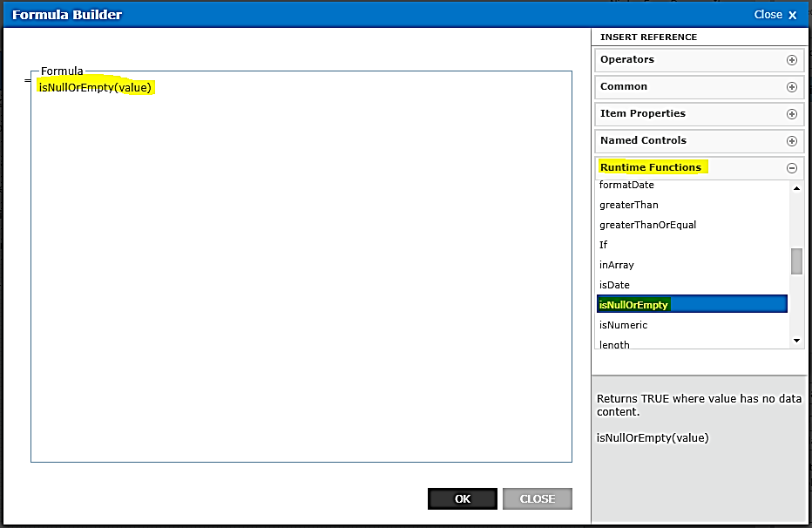Click the plus icon next to Operators

pos(792,59)
